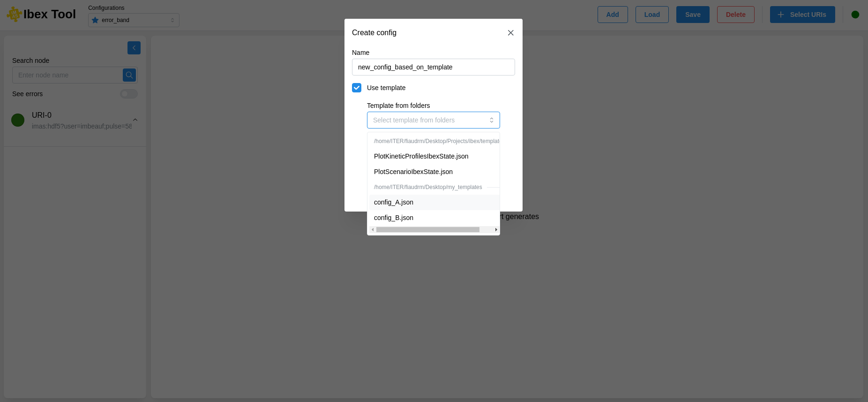Image resolution: width=868 pixels, height=402 pixels.
Task: Click the dropdown scrollbar's left arrow
Action: coord(373,230)
